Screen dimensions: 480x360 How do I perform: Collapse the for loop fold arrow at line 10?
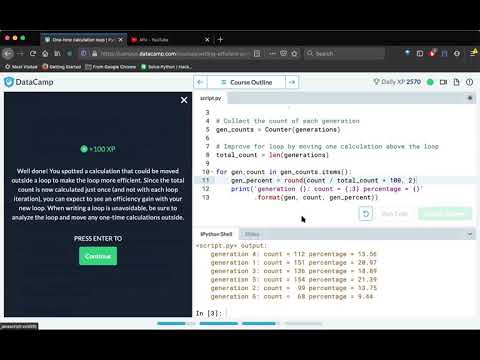point(212,172)
